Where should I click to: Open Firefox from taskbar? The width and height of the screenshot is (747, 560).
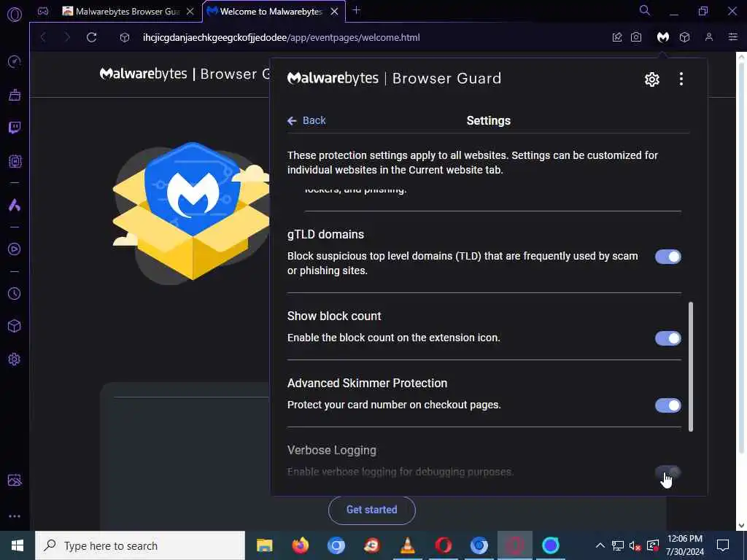point(300,545)
